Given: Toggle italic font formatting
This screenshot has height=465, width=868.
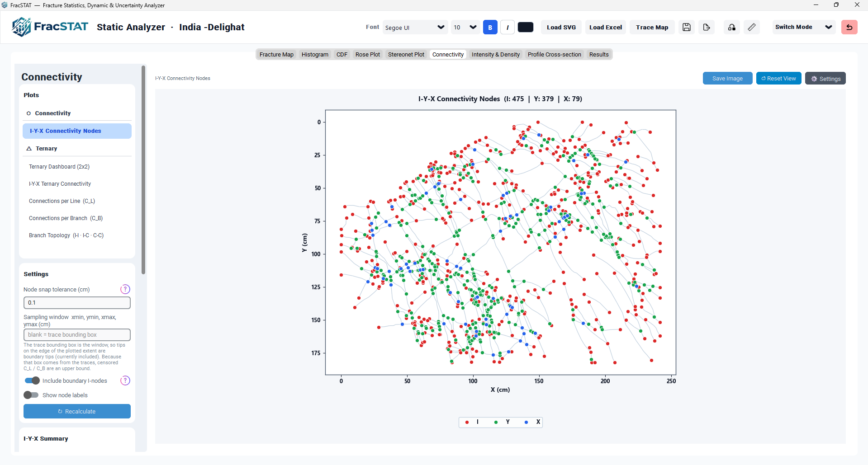Looking at the screenshot, I should 508,27.
